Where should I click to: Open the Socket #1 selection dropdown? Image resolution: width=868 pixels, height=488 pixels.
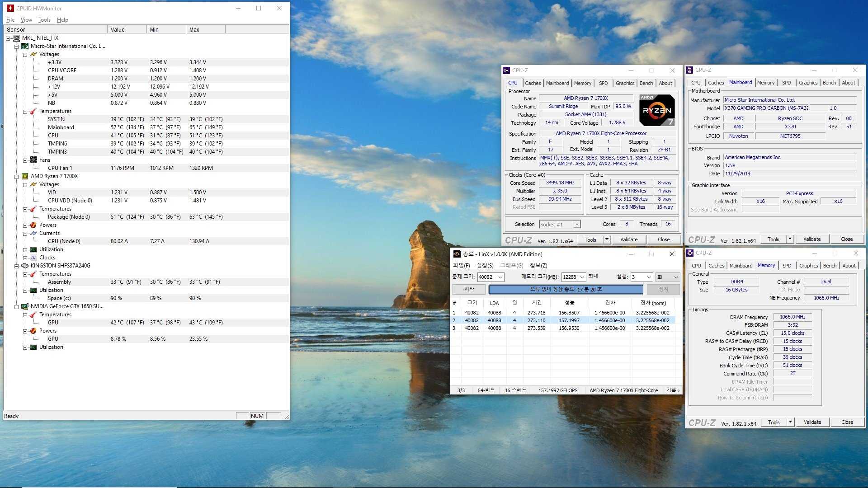pyautogui.click(x=576, y=225)
